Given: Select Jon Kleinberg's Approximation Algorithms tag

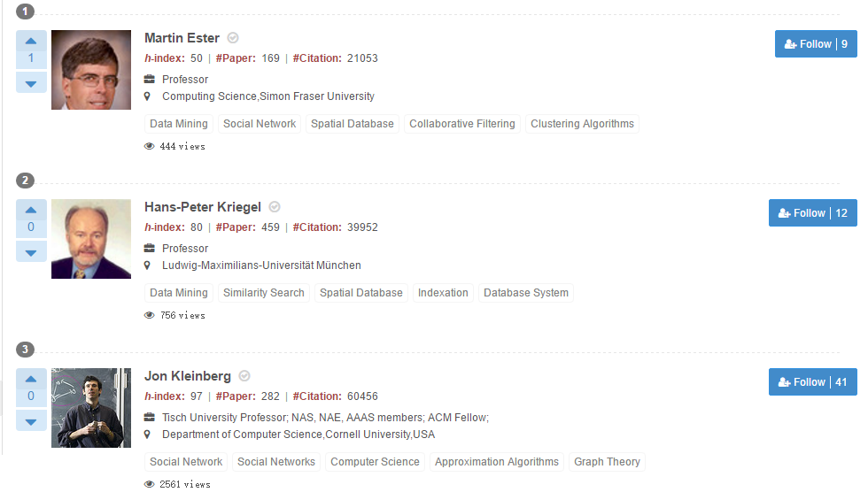Looking at the screenshot, I should coord(497,462).
